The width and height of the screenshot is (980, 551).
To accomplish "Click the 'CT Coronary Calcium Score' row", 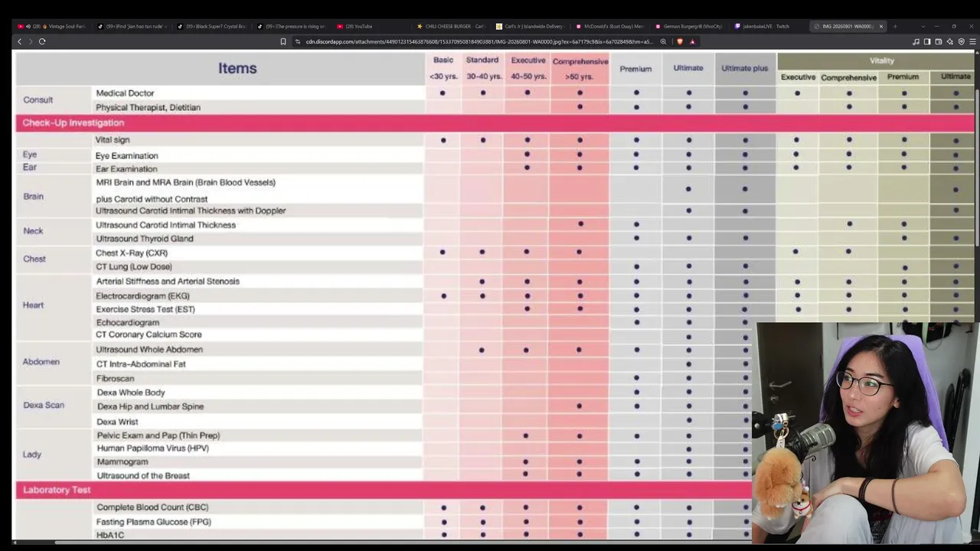I will [149, 334].
